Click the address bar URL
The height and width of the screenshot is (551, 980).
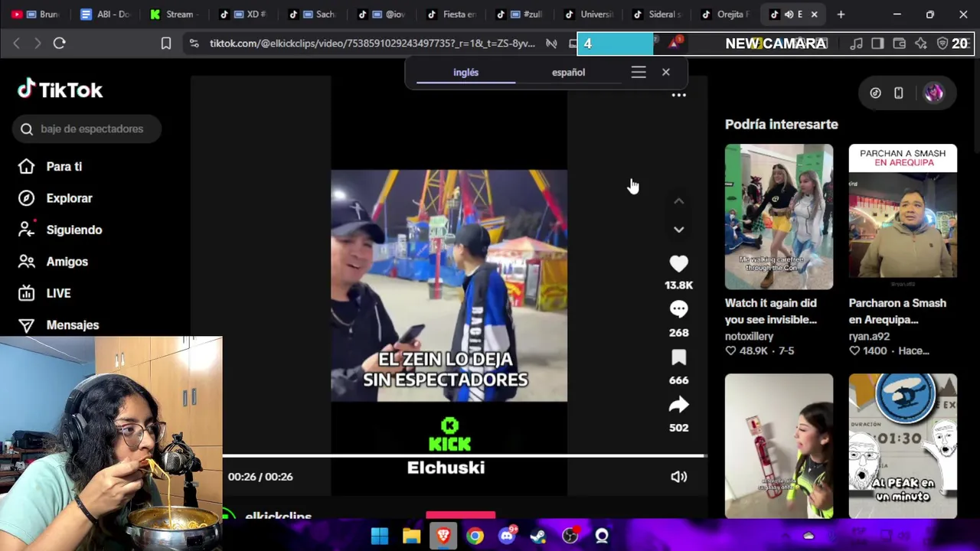coord(372,44)
